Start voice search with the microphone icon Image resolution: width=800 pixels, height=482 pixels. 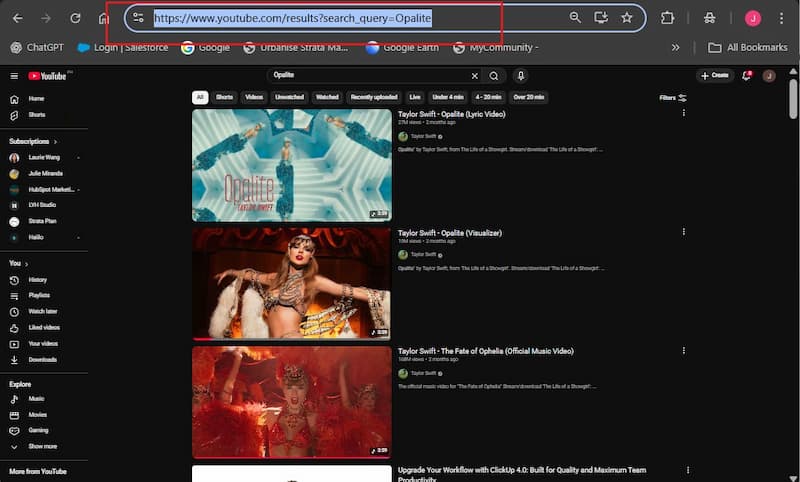pos(520,76)
